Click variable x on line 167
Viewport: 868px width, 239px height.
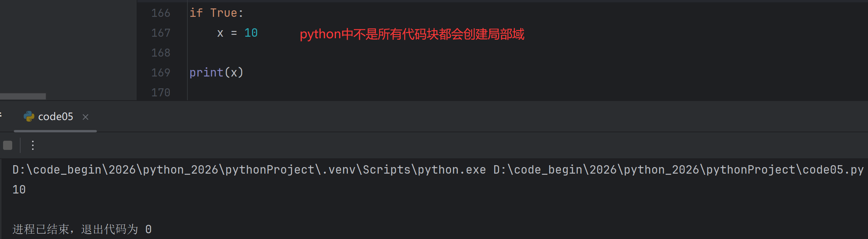coord(220,33)
